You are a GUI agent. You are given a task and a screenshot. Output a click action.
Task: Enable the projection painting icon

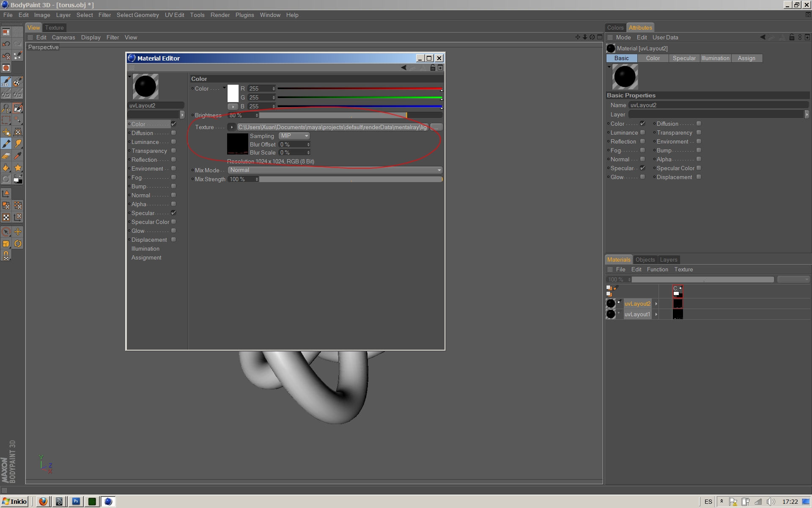[x=18, y=82]
